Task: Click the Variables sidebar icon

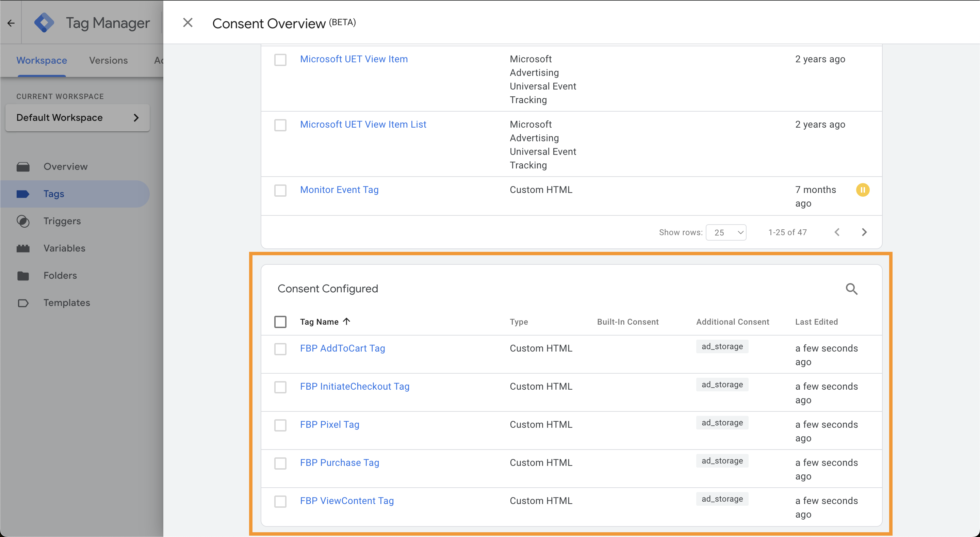Action: (23, 248)
